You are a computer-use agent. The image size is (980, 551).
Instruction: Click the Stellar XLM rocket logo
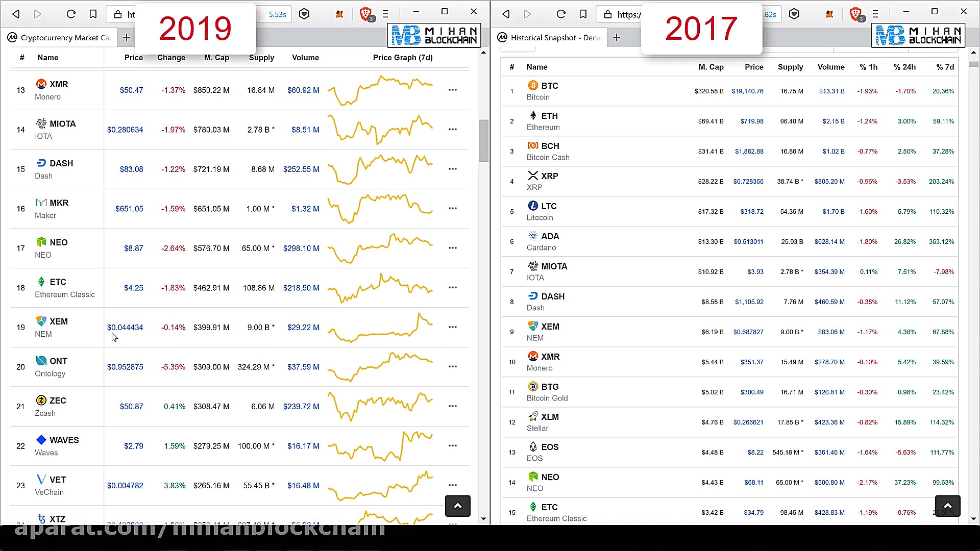[533, 416]
